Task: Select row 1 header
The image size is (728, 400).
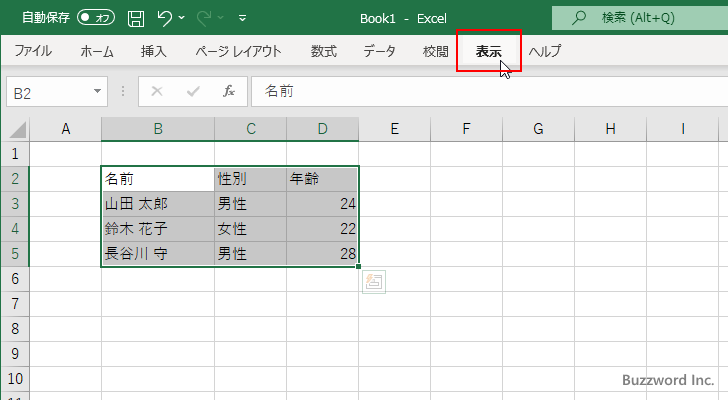Action: tap(15, 154)
